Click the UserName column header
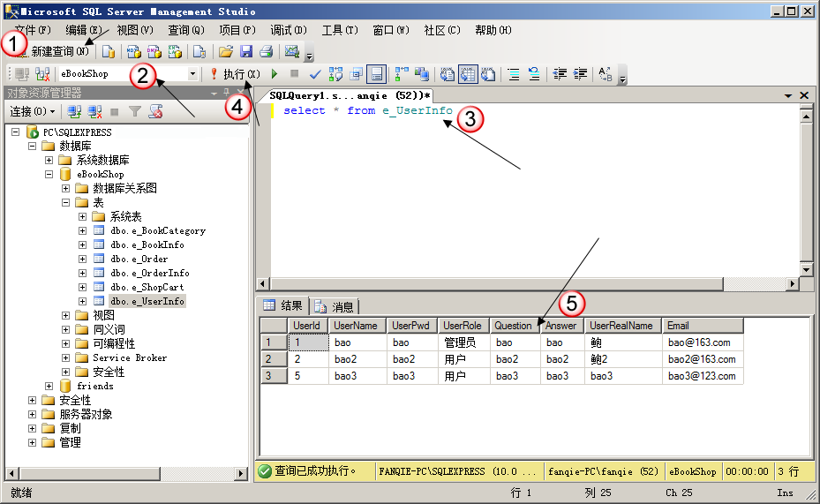The height and width of the screenshot is (504, 820). click(357, 326)
